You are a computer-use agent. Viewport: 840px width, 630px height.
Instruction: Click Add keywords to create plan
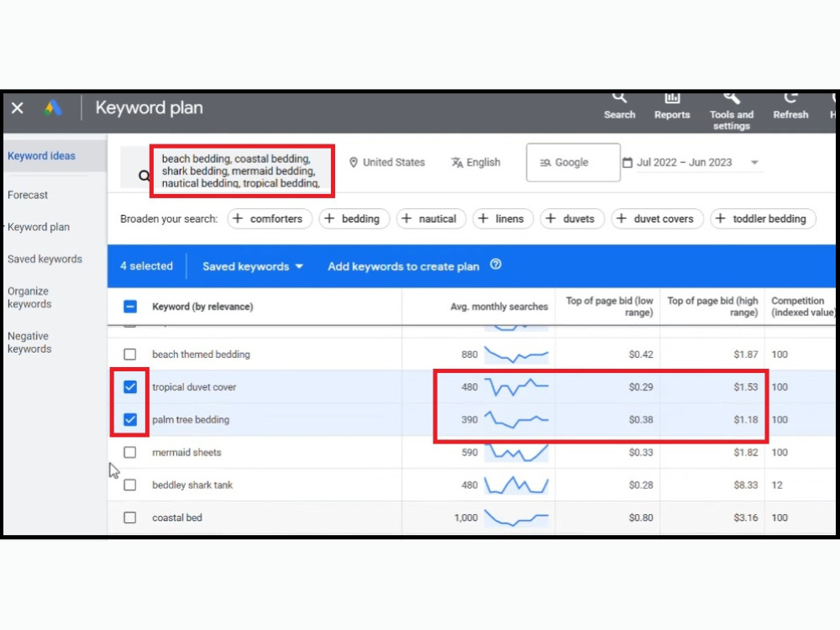(403, 266)
